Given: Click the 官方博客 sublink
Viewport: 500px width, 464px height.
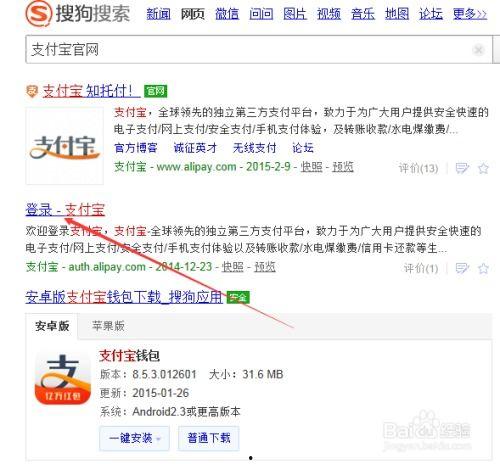Looking at the screenshot, I should tap(136, 148).
